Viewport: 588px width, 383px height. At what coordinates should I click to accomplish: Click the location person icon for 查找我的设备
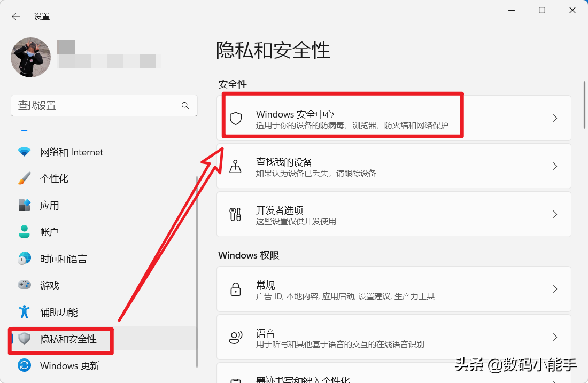click(236, 166)
